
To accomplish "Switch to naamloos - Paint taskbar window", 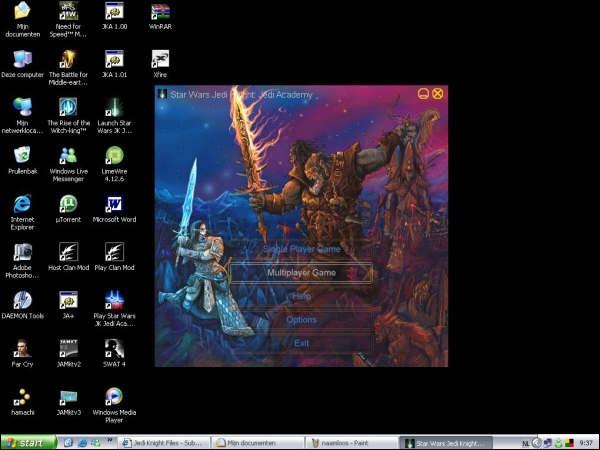I will 351,442.
